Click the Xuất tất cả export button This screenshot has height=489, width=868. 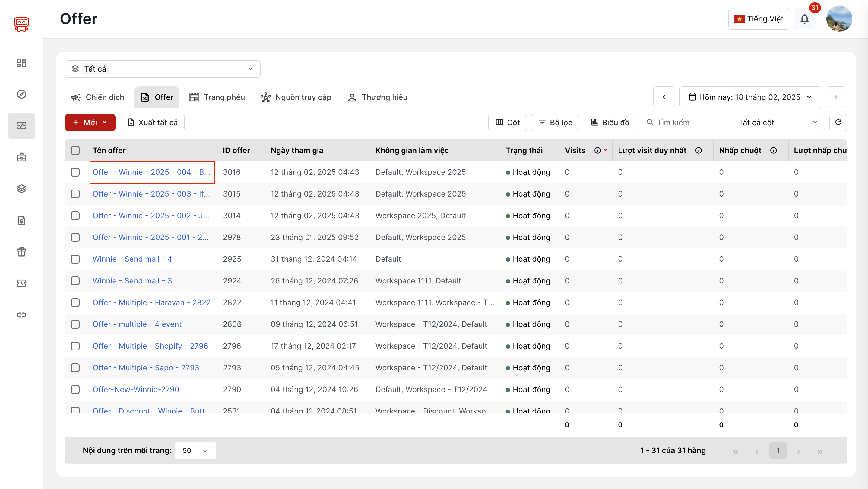pos(152,123)
